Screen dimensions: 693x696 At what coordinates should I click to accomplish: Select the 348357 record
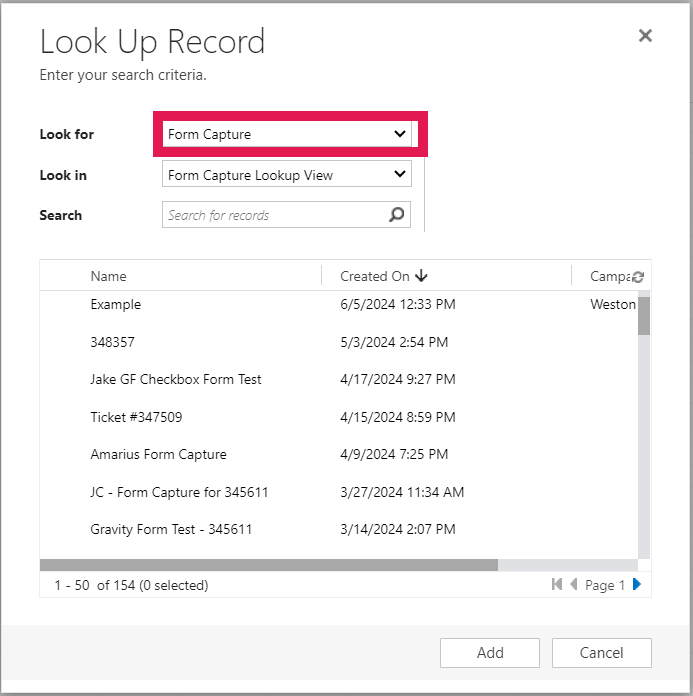coord(112,342)
